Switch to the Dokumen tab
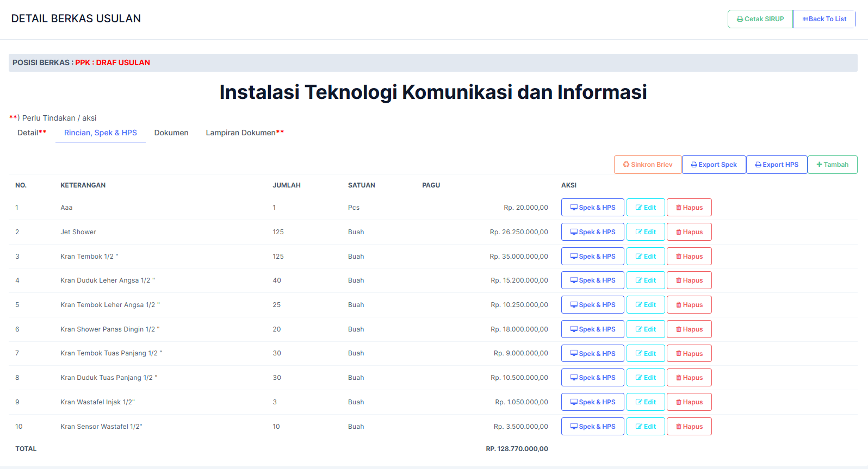Screen dimensions: 868x469 click(171, 133)
